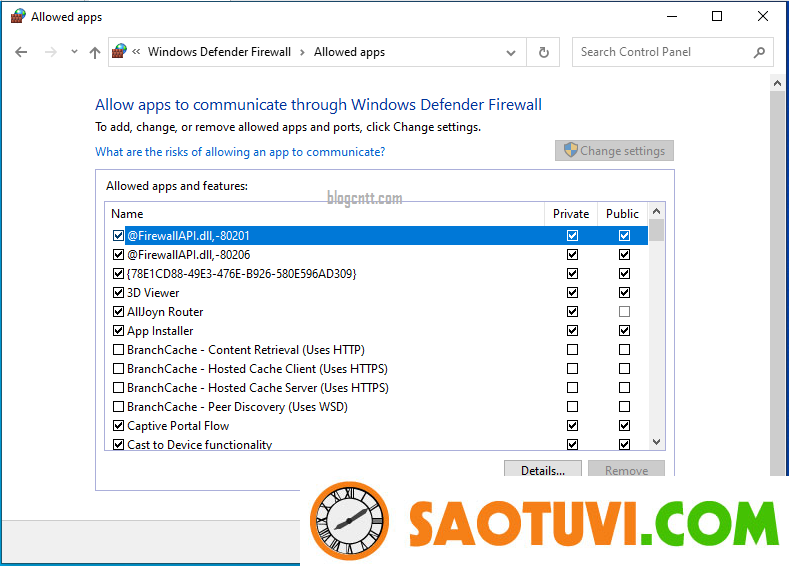Click the Remove button
Viewport: 789px width, 566px height.
[626, 469]
